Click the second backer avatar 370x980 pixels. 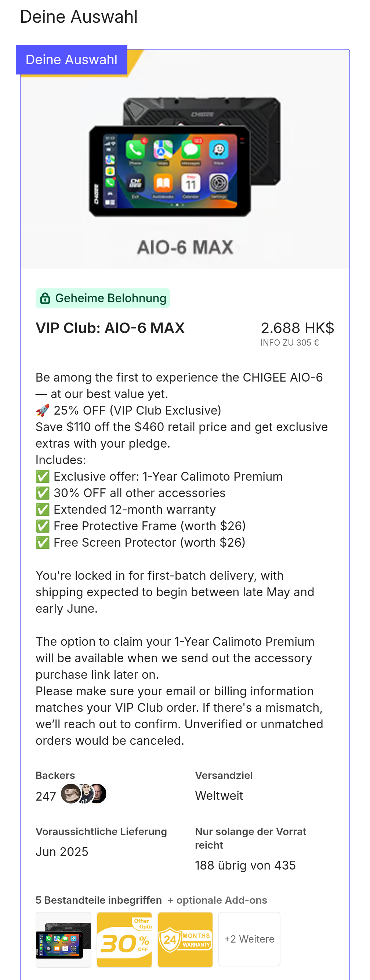click(x=84, y=794)
